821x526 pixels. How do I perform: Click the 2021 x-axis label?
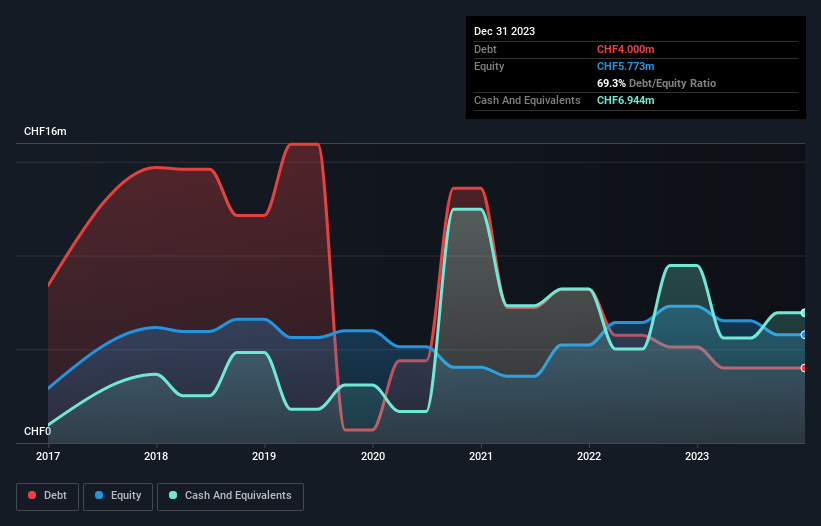tap(481, 456)
